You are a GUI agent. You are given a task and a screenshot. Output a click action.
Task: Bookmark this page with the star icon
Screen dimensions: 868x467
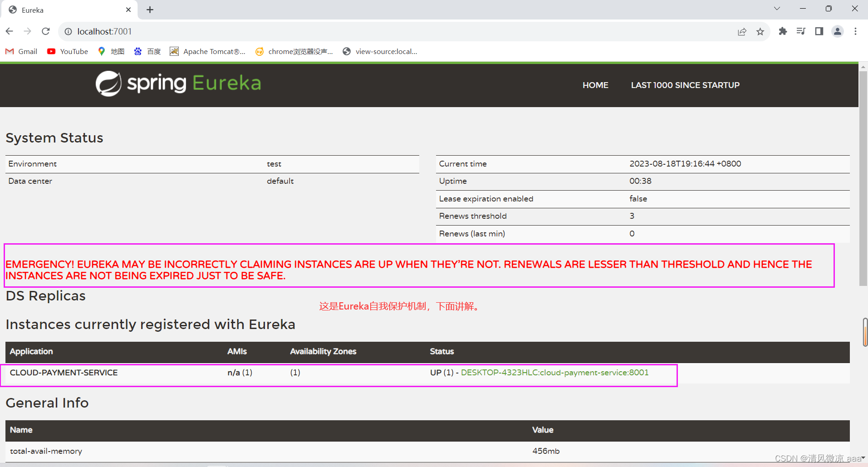[x=760, y=31]
